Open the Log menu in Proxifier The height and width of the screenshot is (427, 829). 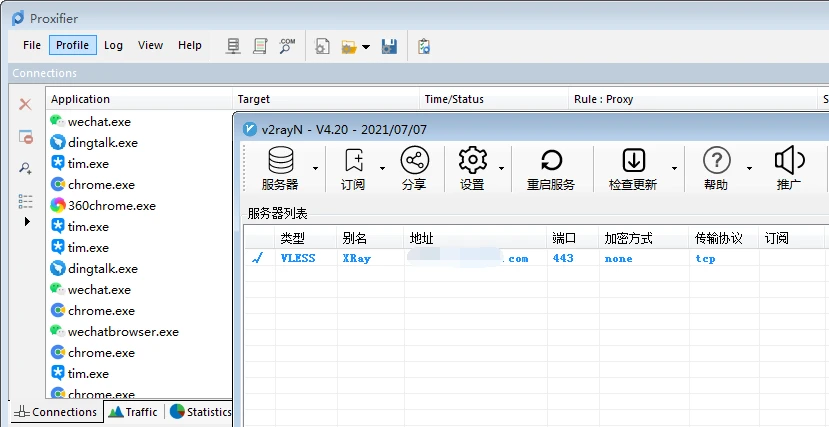click(x=113, y=45)
